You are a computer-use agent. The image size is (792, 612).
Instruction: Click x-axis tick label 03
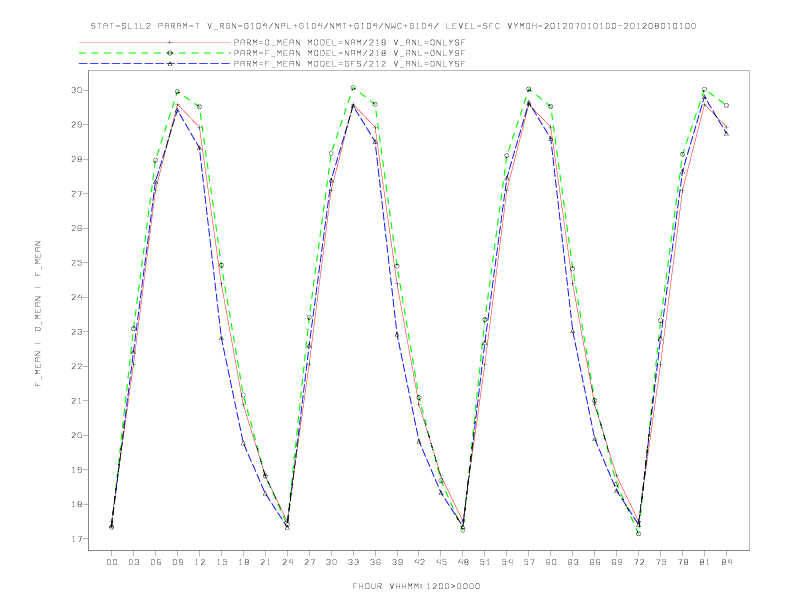pyautogui.click(x=133, y=562)
